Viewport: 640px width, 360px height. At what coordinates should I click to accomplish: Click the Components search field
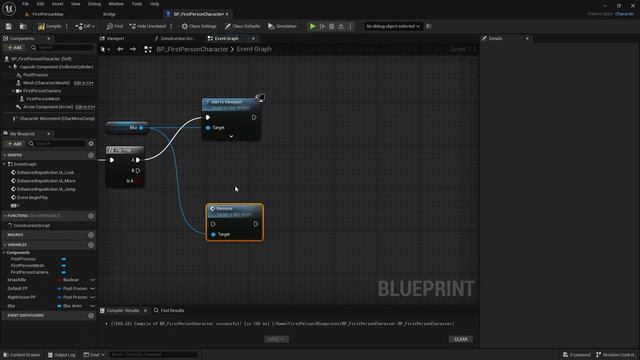point(62,48)
